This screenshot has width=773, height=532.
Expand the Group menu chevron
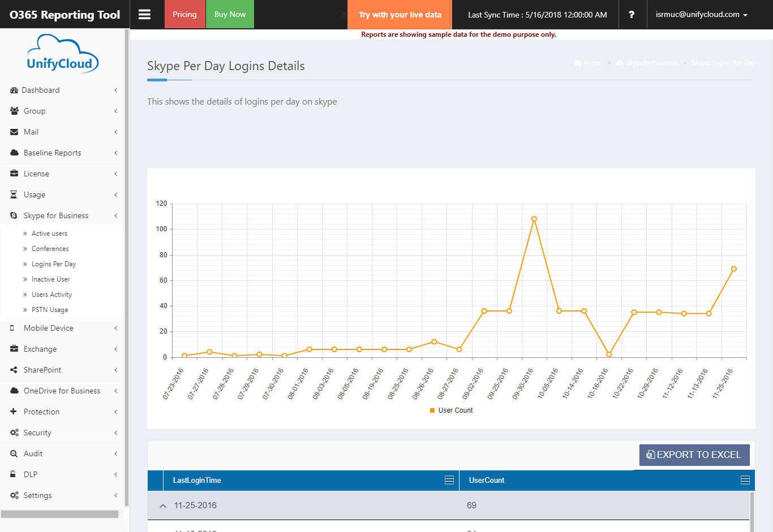pos(115,111)
